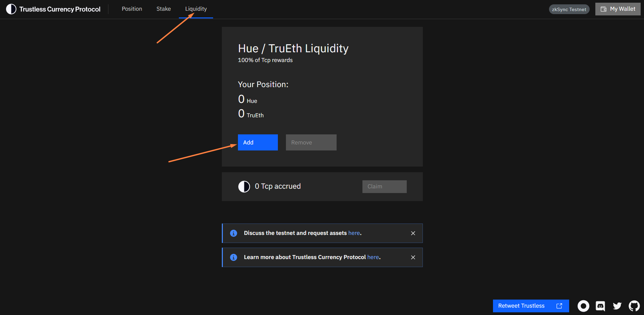Click the Claim Tcp button
Image resolution: width=644 pixels, height=315 pixels.
[x=384, y=187]
